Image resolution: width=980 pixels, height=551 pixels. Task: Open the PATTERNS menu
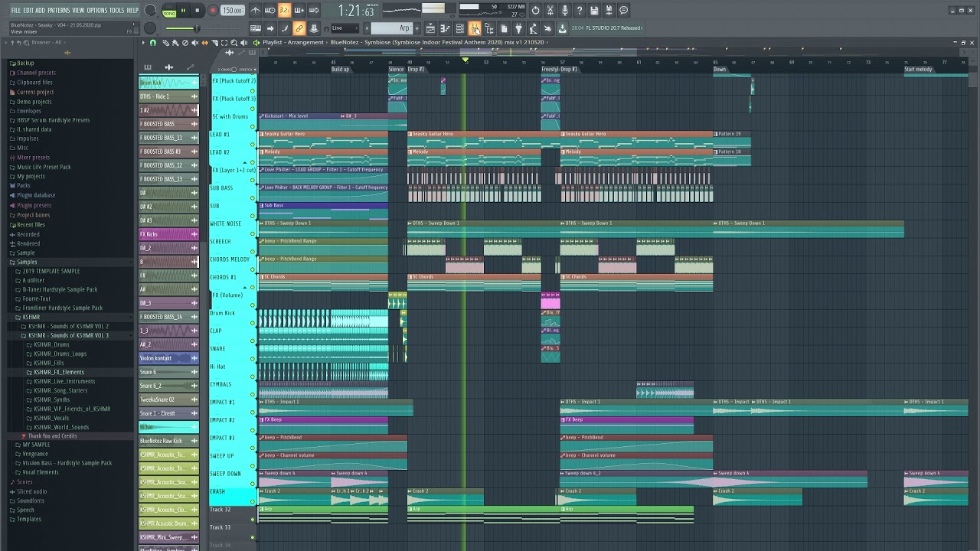58,10
